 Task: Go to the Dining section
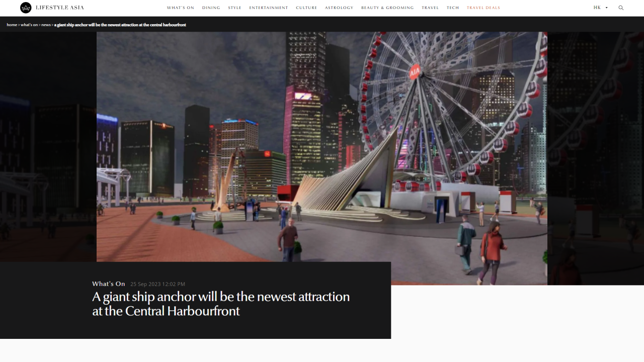211,8
